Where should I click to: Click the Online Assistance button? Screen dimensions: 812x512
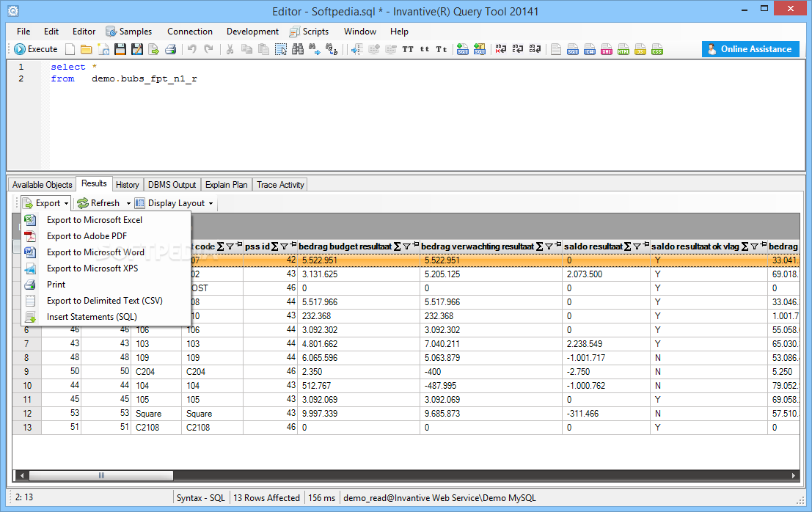click(x=750, y=49)
